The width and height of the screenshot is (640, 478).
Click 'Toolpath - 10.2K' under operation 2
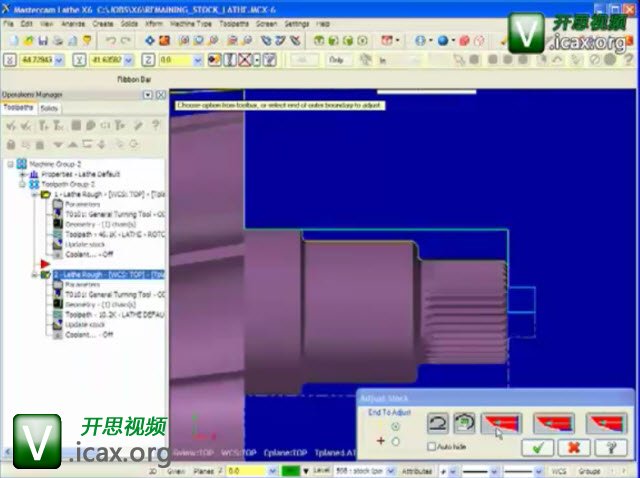point(115,315)
